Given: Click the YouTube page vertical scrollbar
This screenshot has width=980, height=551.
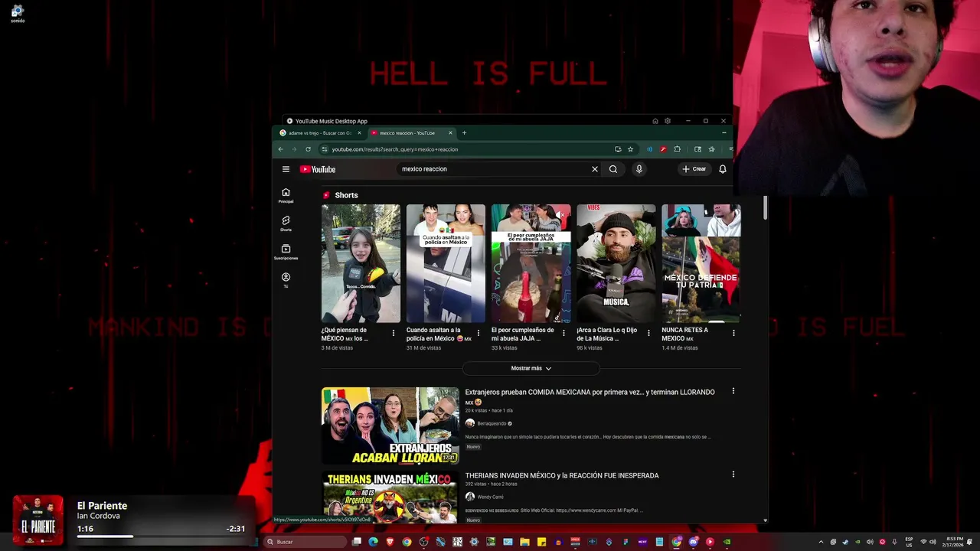Looking at the screenshot, I should (x=765, y=208).
